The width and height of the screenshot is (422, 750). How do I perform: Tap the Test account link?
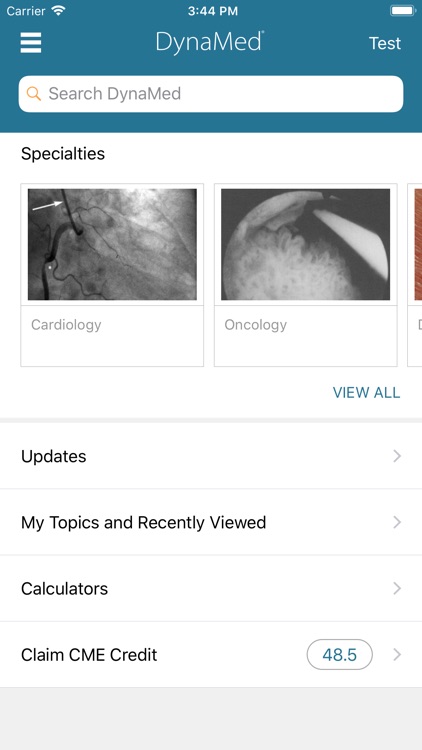pyautogui.click(x=385, y=44)
